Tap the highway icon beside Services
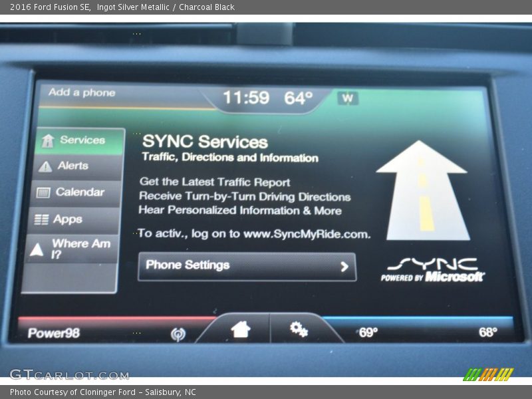 pyautogui.click(x=48, y=141)
